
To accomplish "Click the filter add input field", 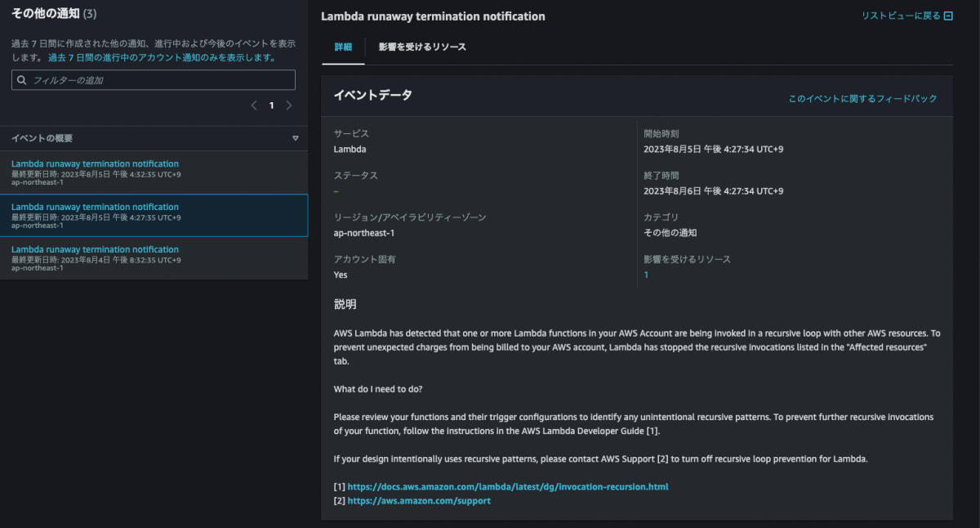I will (x=154, y=80).
